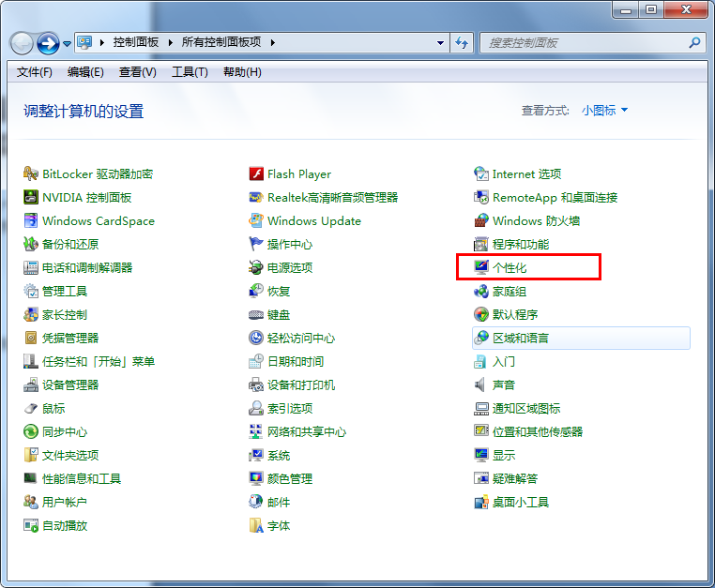
Task: Open the Windows Update icon
Action: (x=256, y=220)
